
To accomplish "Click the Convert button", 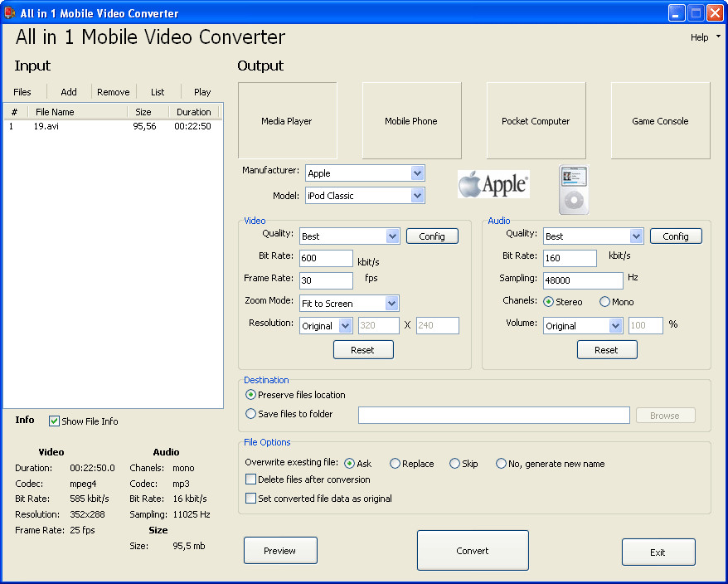I will tap(473, 551).
